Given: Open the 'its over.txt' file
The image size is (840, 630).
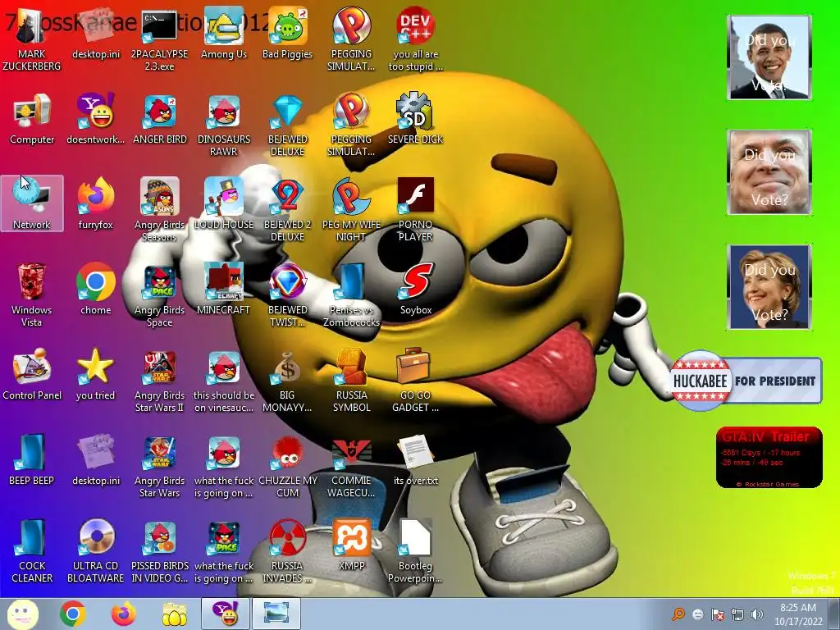Looking at the screenshot, I should 415,459.
